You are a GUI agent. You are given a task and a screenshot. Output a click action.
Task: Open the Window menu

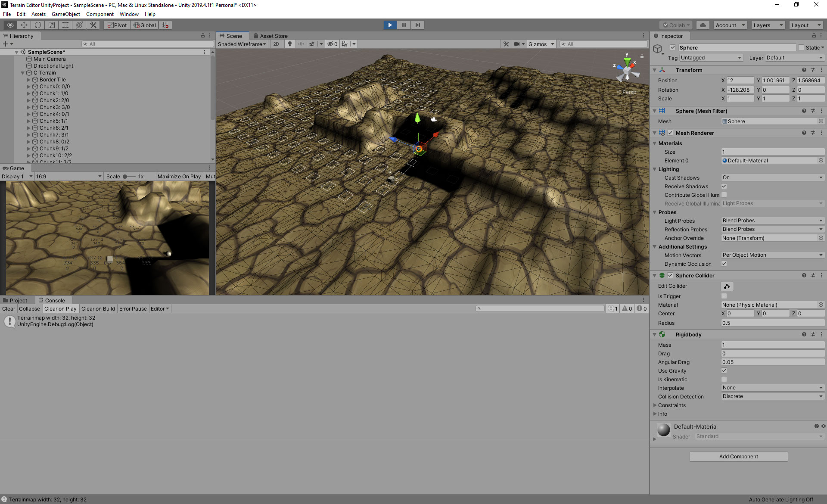pos(129,14)
